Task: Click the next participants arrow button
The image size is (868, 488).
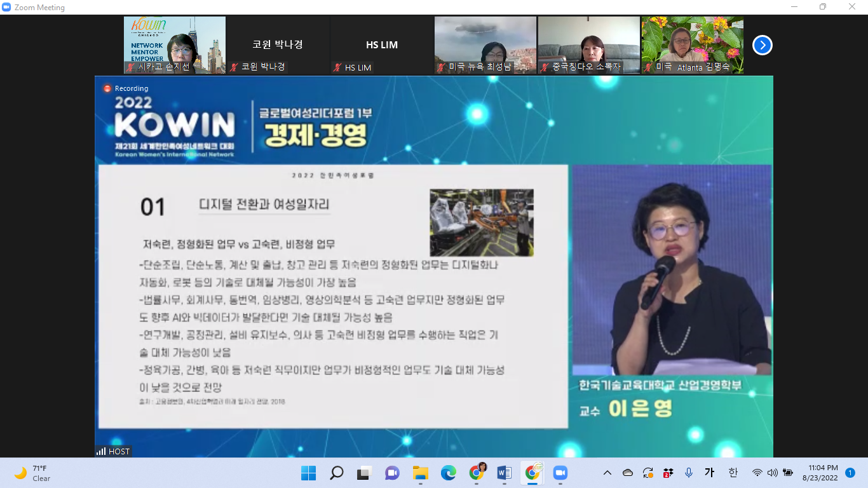Action: click(762, 45)
